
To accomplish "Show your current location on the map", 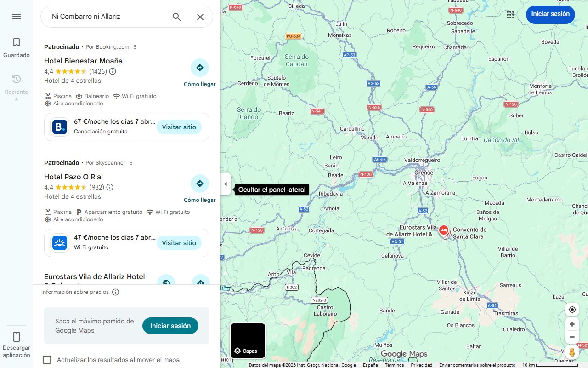I will click(572, 309).
